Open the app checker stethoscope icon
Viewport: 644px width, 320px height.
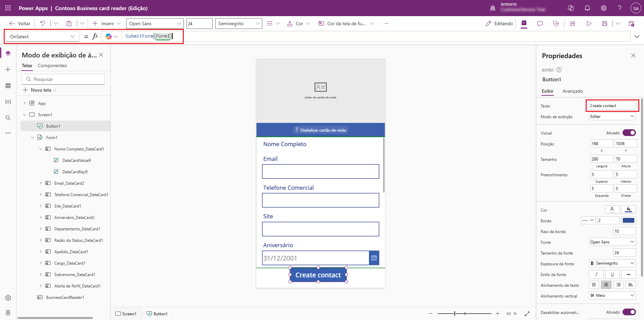556,24
